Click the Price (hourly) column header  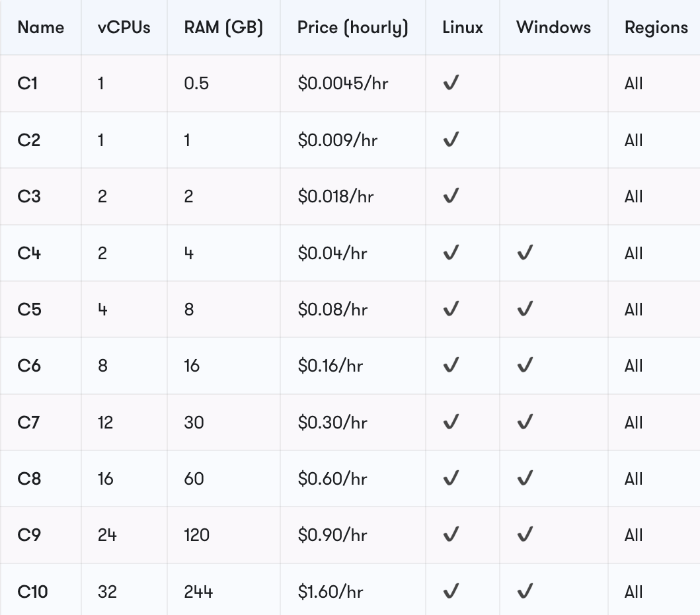[x=353, y=28]
